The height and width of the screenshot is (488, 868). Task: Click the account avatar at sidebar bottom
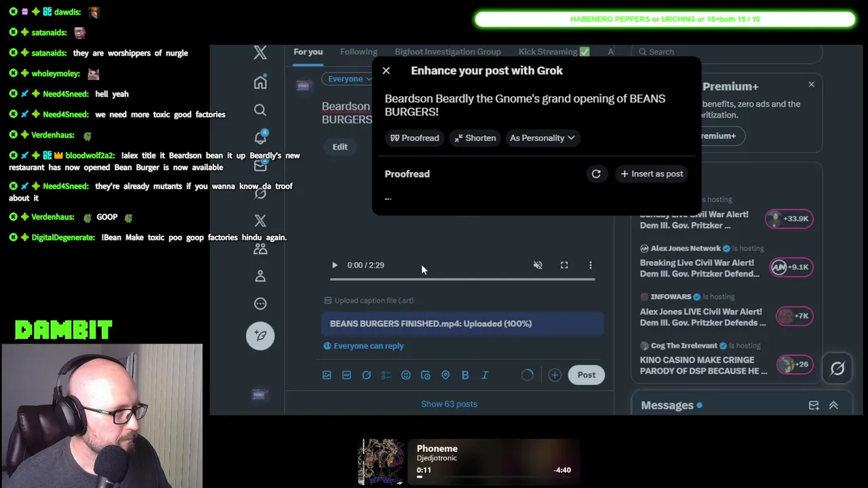259,394
